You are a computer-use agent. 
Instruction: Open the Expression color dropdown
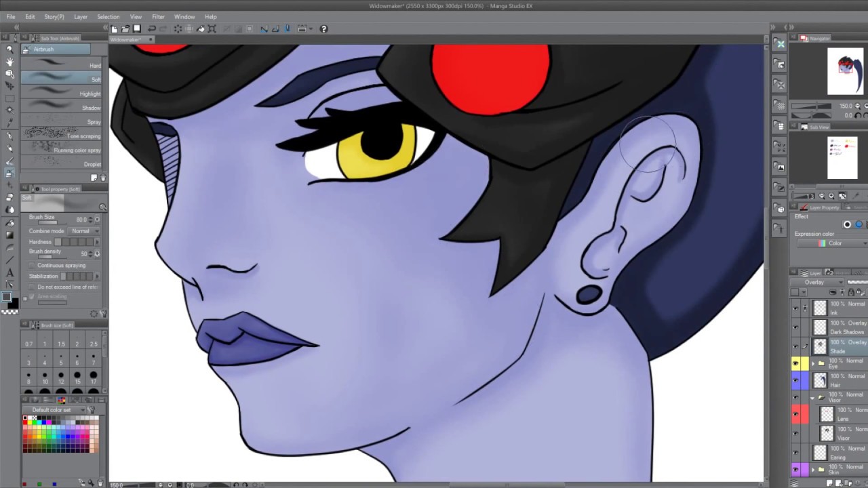pos(834,243)
